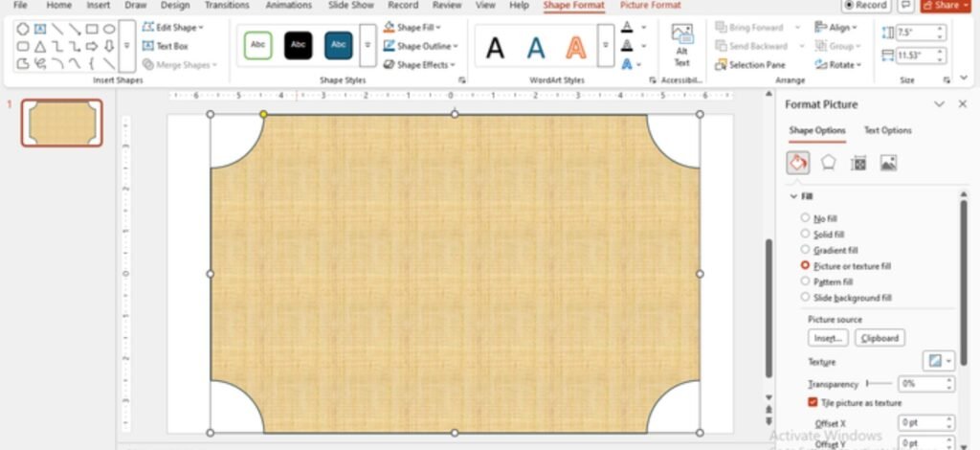Screen dimensions: 980x450
Task: Open Rotate dropdown in Arrange group
Action: click(838, 64)
